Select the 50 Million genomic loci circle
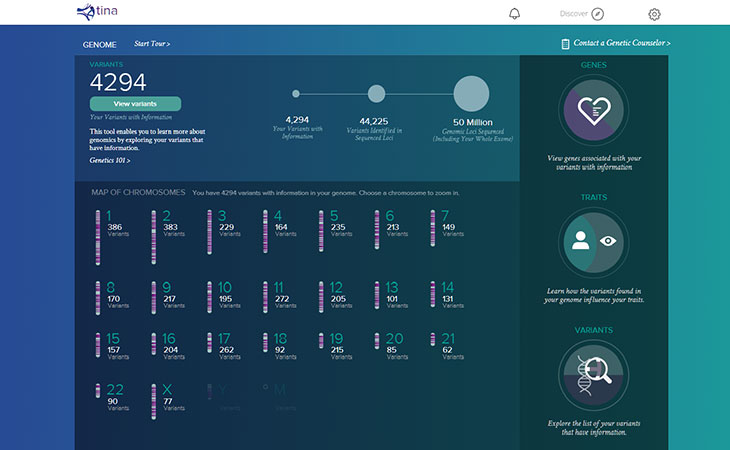This screenshot has width=730, height=450. click(471, 94)
